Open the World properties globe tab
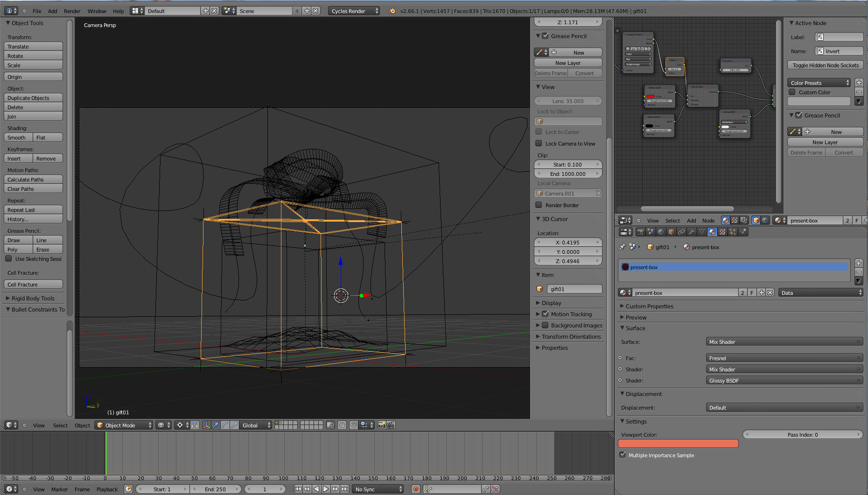 click(661, 232)
